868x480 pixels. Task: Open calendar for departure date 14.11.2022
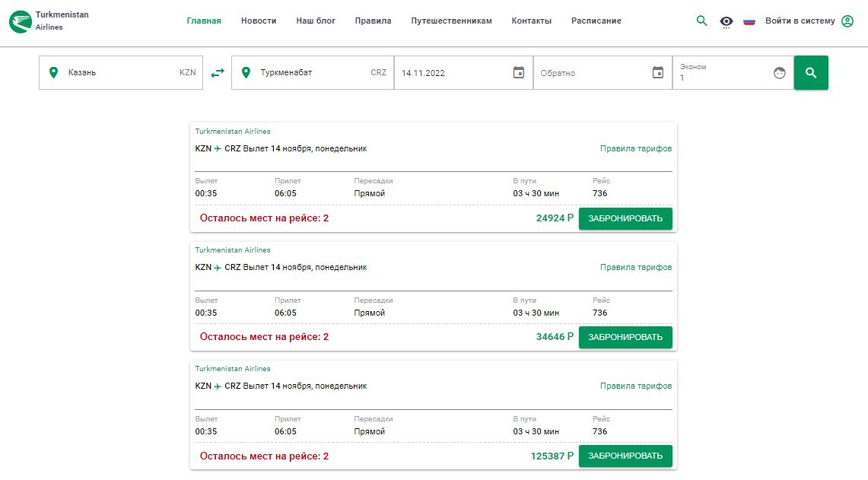519,73
